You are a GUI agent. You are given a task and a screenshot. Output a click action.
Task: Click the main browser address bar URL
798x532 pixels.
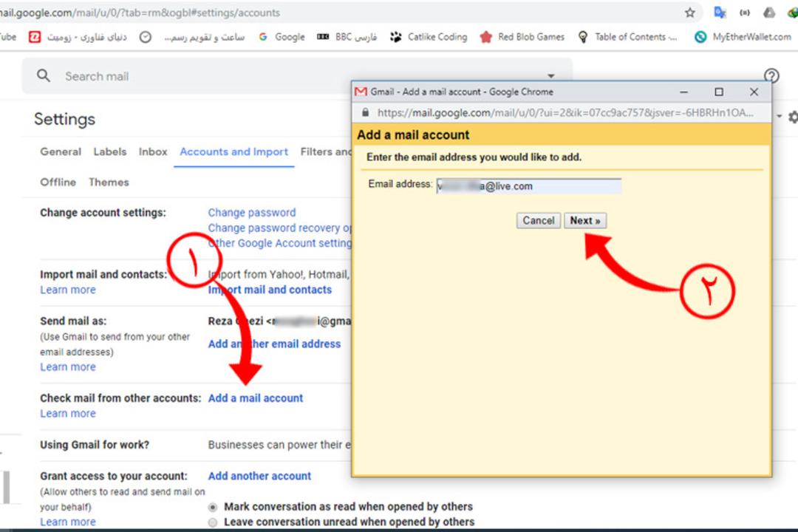pos(140,13)
